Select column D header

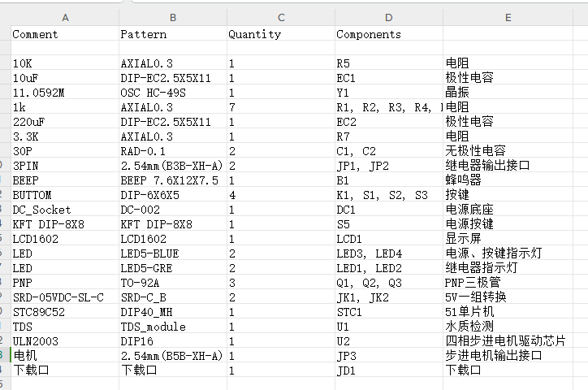click(x=388, y=17)
